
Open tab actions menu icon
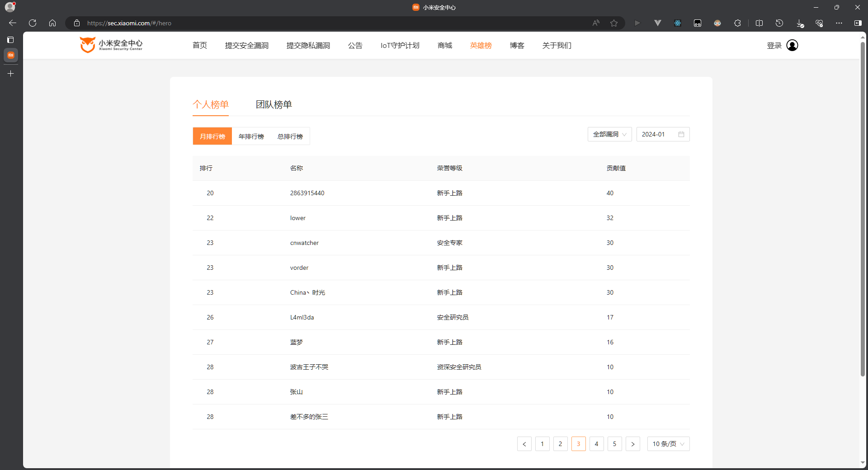tap(10, 40)
